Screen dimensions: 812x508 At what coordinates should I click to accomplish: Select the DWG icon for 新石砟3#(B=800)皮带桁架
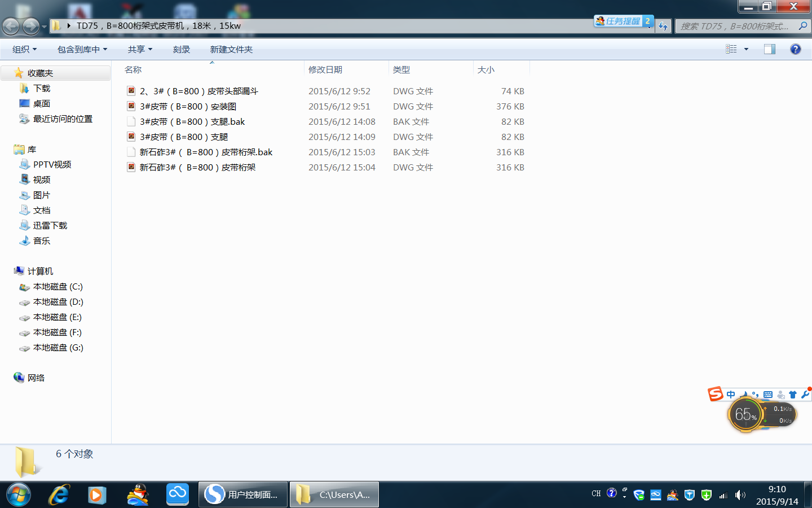click(131, 167)
